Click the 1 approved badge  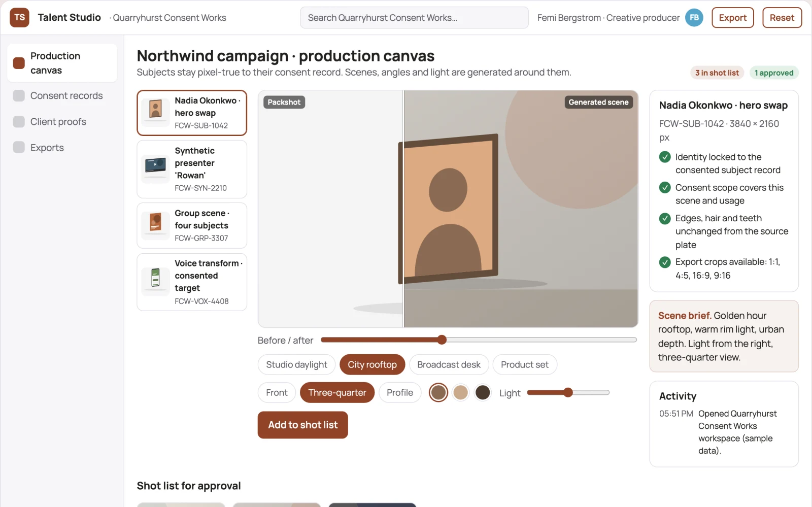tap(774, 73)
